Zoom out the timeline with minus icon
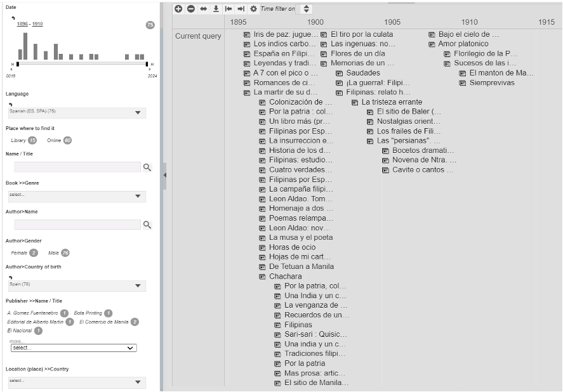This screenshot has height=392, width=563. (191, 9)
